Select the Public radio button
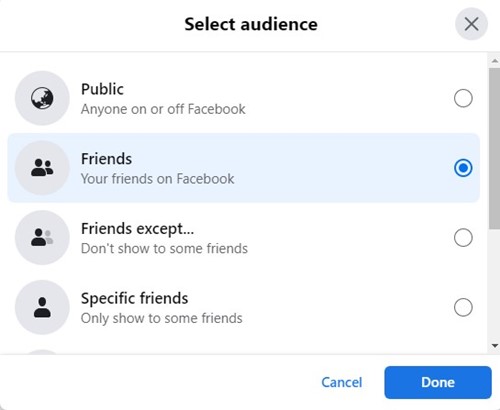This screenshot has width=500, height=410. pyautogui.click(x=463, y=98)
